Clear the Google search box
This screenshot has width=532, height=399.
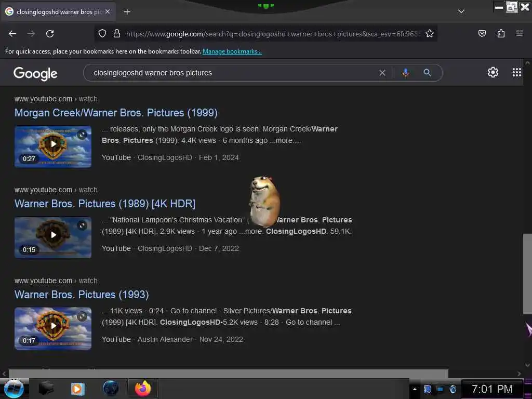coord(382,73)
